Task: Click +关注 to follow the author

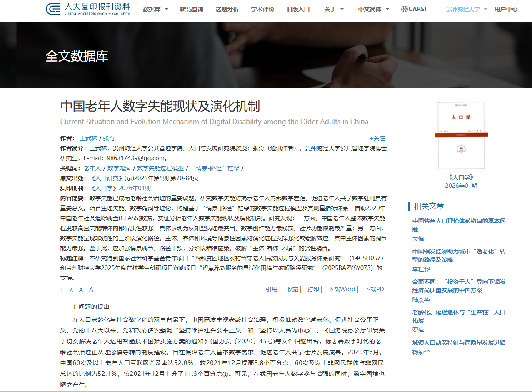Action: (377, 138)
